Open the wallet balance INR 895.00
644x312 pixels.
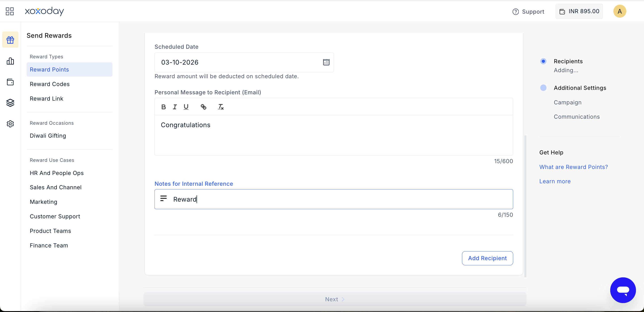(579, 11)
